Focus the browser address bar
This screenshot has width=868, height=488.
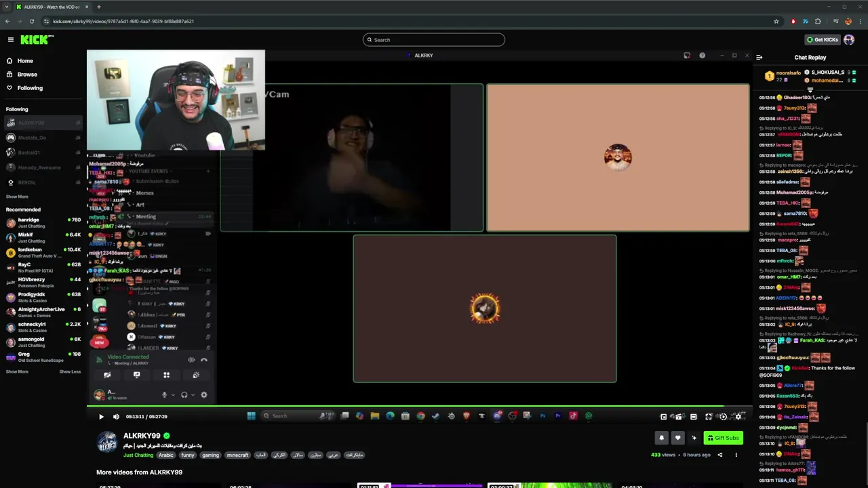407,21
